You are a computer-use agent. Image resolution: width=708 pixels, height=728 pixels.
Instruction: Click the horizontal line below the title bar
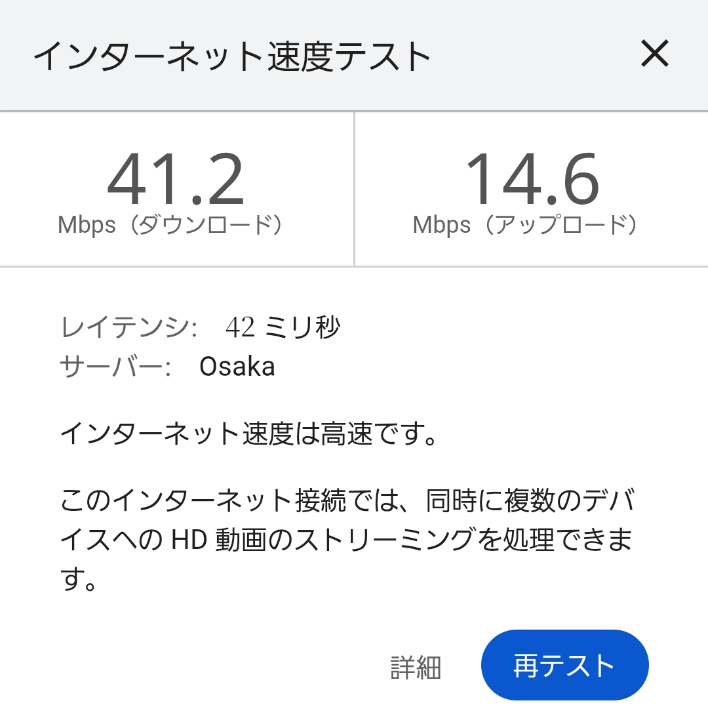click(x=354, y=111)
